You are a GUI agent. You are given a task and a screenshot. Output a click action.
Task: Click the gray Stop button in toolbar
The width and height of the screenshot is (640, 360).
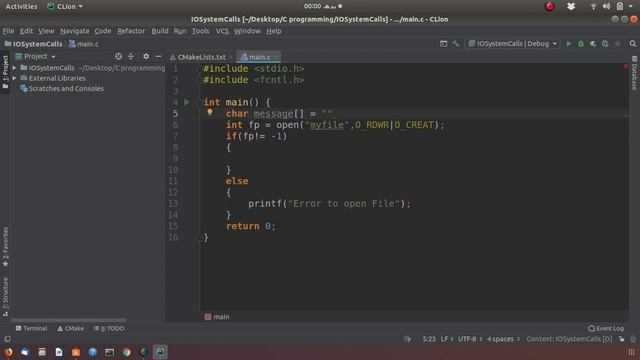(618, 44)
